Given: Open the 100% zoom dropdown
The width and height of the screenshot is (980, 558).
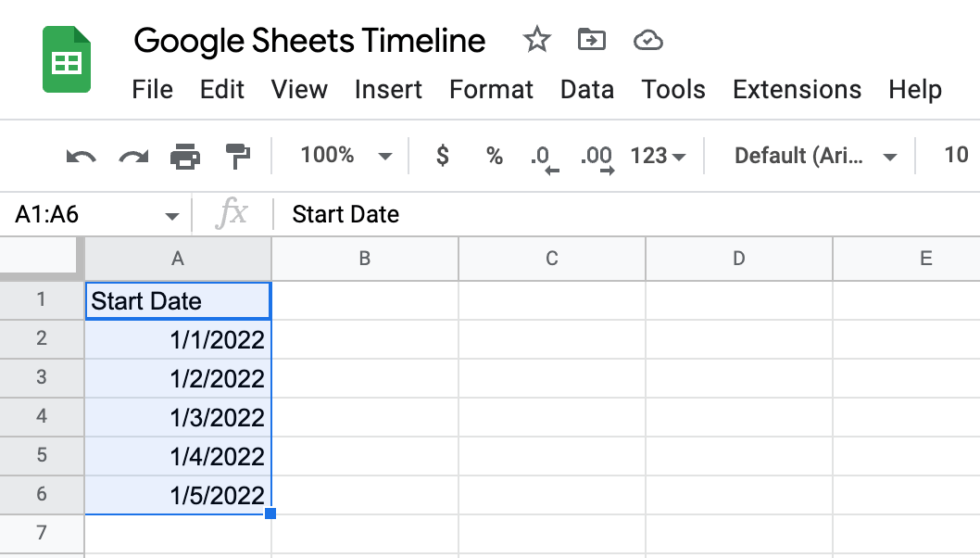Looking at the screenshot, I should [346, 155].
